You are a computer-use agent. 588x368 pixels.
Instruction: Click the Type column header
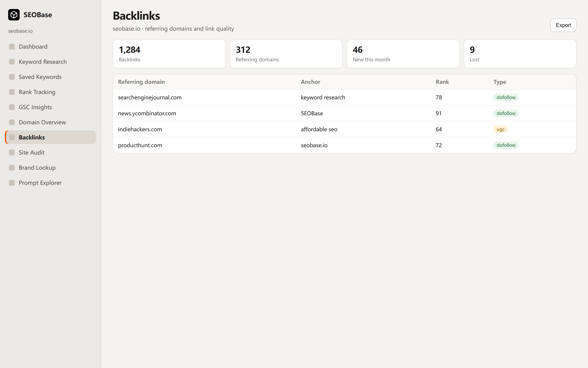500,82
